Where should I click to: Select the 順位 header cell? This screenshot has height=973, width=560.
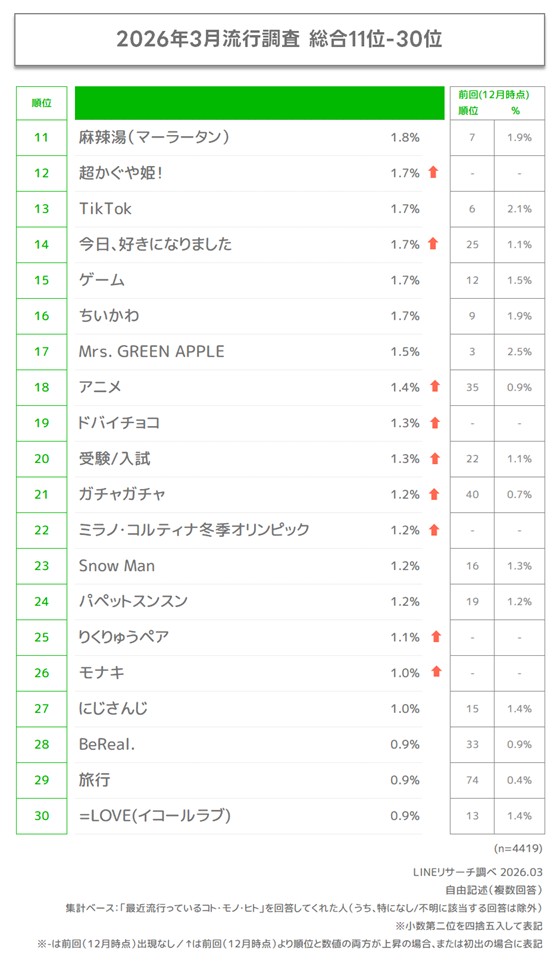pos(42,103)
